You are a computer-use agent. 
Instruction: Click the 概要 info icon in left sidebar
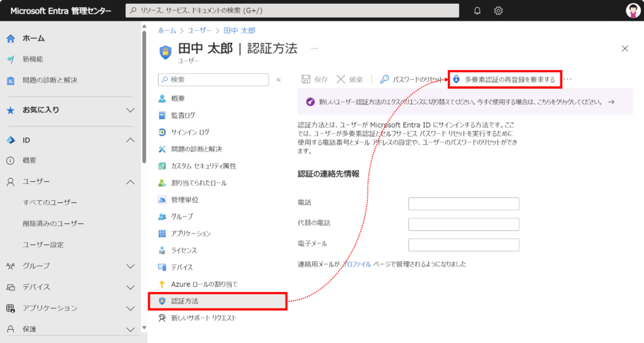click(x=11, y=160)
